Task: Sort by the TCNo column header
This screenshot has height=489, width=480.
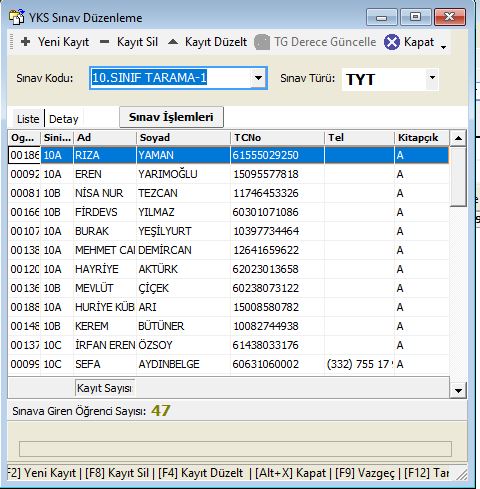Action: click(x=277, y=138)
